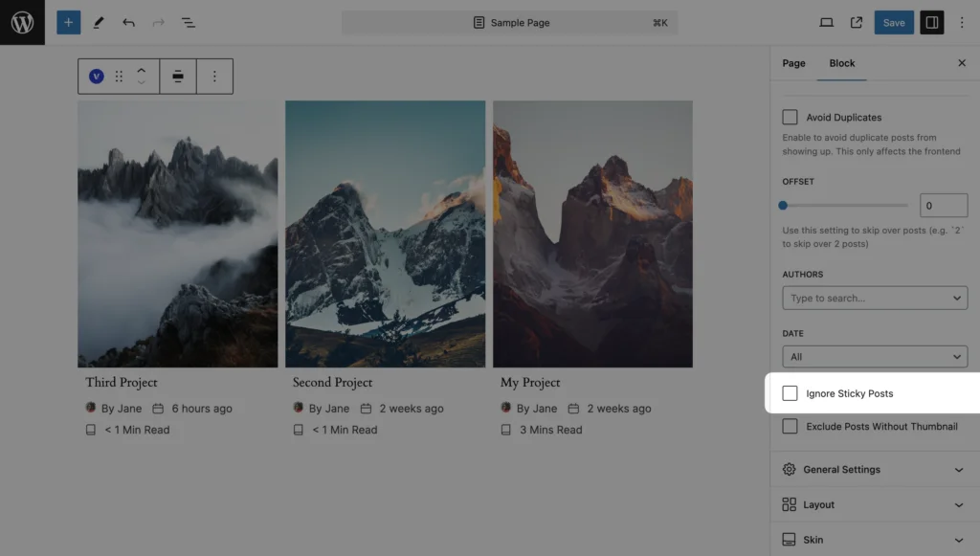Click '3 Mins Read' text

[x=550, y=430]
